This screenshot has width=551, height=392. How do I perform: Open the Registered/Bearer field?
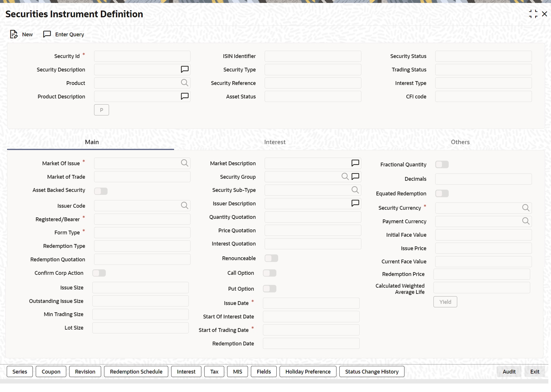pos(142,219)
